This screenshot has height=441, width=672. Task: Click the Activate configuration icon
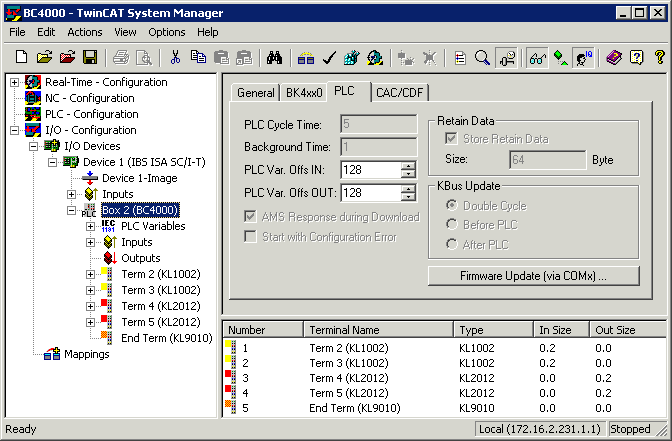(x=352, y=57)
